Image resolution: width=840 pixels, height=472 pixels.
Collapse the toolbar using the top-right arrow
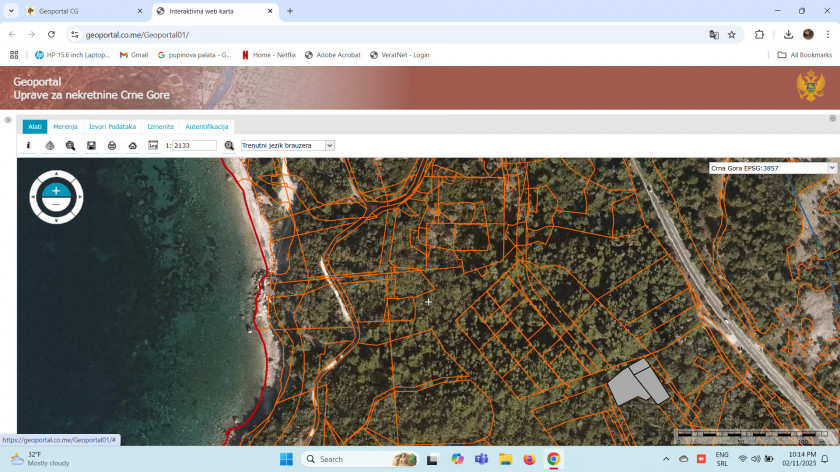click(831, 119)
